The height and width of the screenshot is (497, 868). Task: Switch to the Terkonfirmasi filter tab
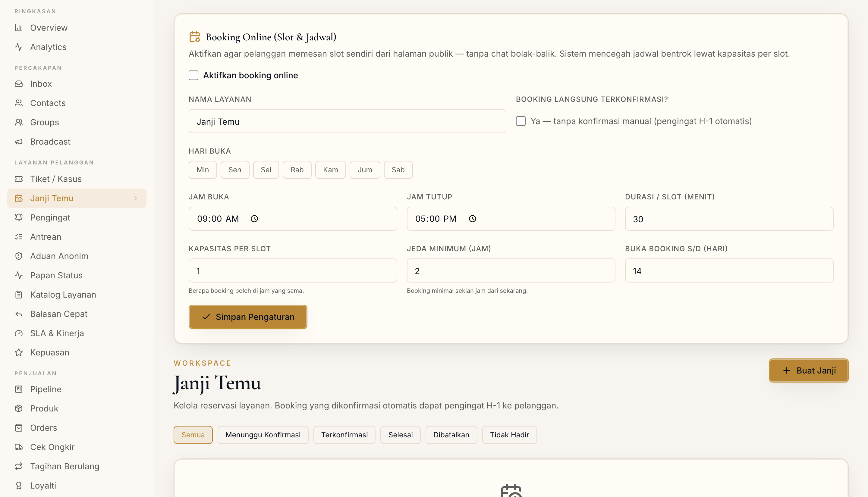344,435
